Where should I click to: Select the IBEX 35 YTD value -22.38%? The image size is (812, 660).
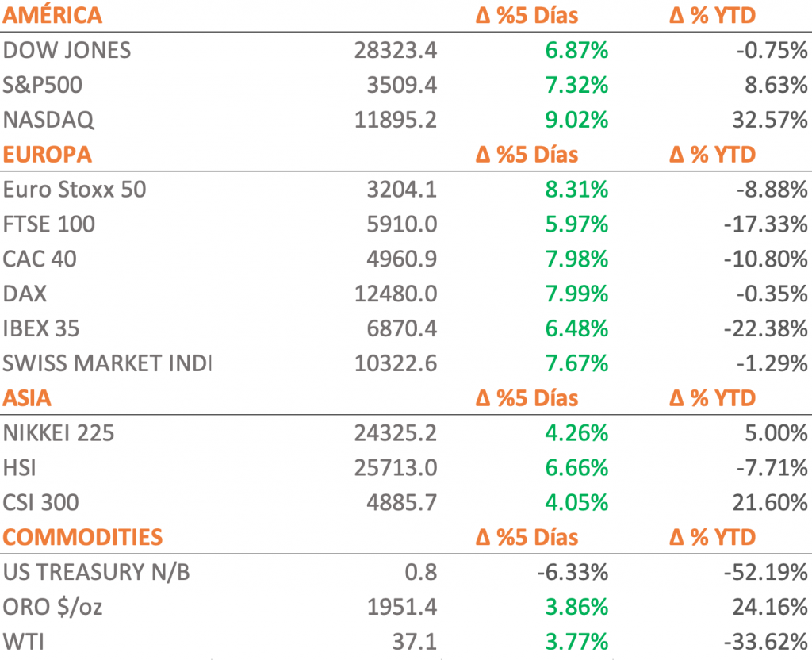(x=765, y=328)
